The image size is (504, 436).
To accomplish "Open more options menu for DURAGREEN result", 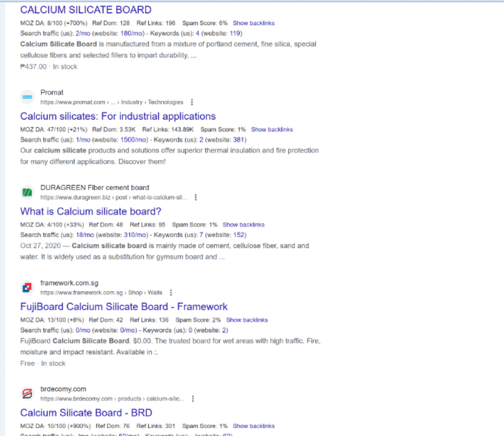I will point(195,197).
